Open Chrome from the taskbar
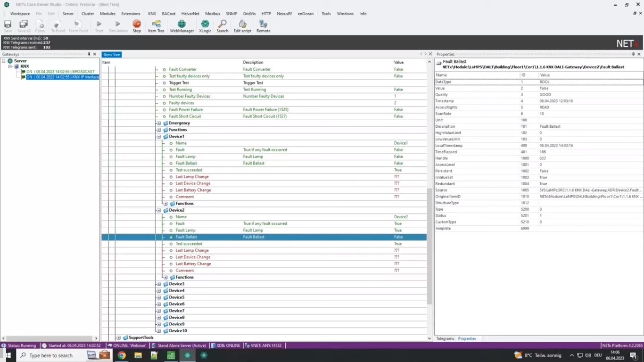 tap(122, 355)
